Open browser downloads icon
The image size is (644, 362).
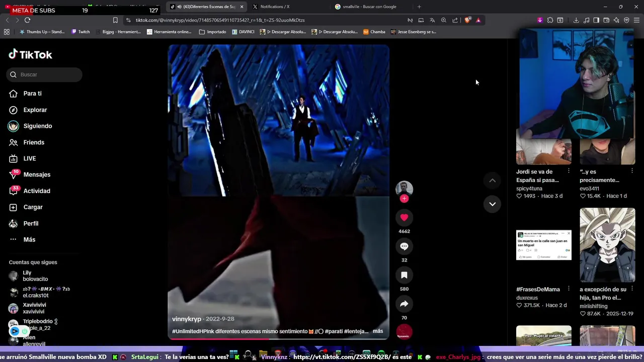click(x=576, y=20)
